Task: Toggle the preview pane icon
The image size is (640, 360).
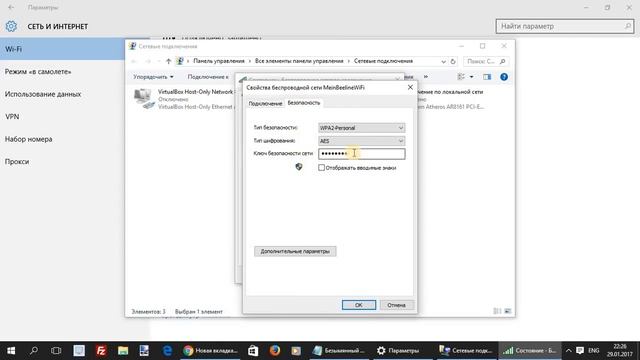Action: (487, 77)
